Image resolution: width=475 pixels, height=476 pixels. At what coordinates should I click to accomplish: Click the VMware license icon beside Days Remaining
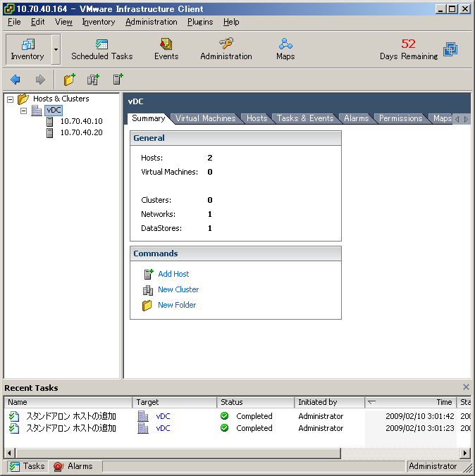tap(450, 49)
